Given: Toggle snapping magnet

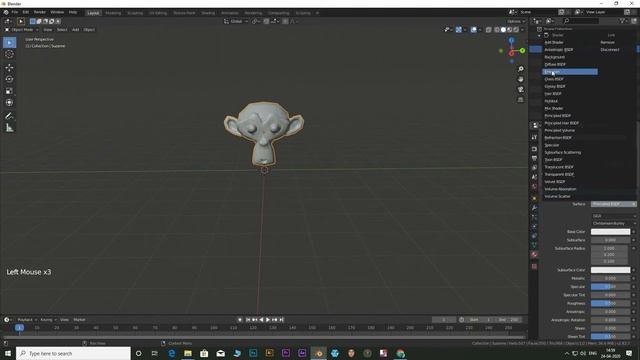Looking at the screenshot, I should point(266,21).
